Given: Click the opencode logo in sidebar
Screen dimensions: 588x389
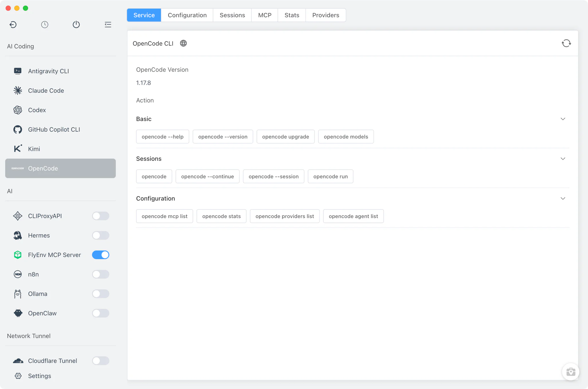Looking at the screenshot, I should [18, 168].
